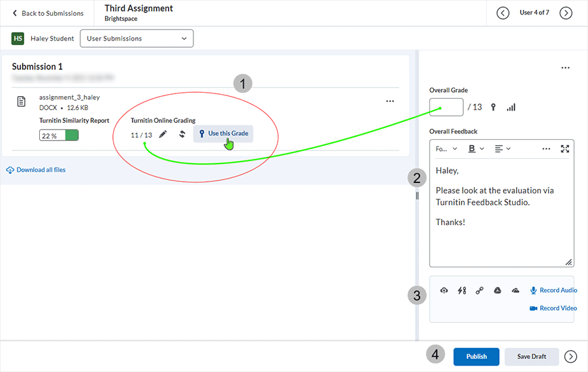Screen dimensions: 588x372
Task: Go to previous user arrow
Action: pos(503,13)
